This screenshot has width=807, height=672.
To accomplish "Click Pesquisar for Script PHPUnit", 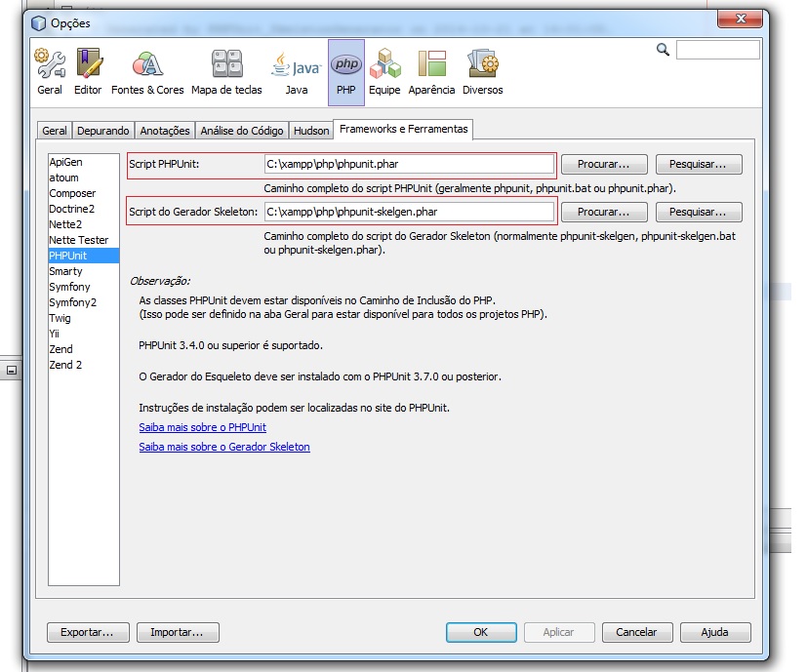I will pyautogui.click(x=699, y=164).
